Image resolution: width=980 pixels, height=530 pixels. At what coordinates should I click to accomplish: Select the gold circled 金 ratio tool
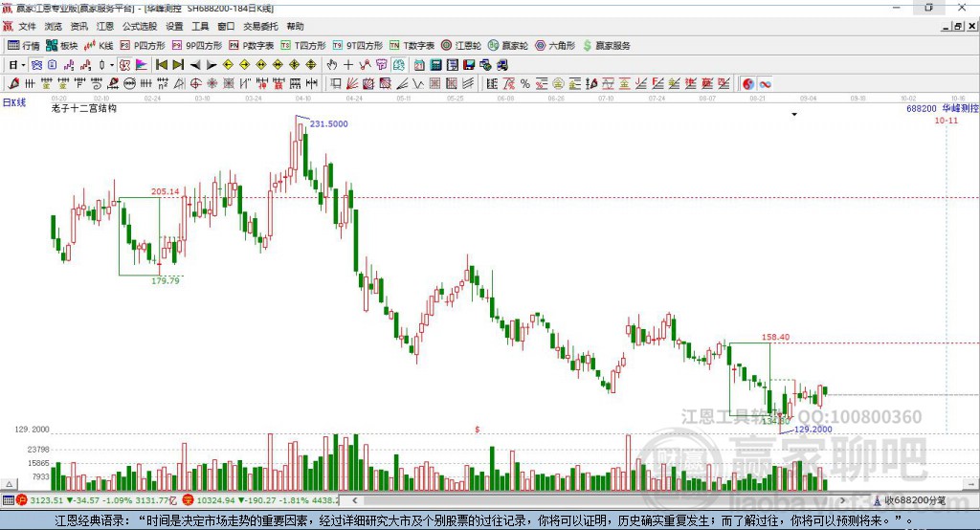558,84
